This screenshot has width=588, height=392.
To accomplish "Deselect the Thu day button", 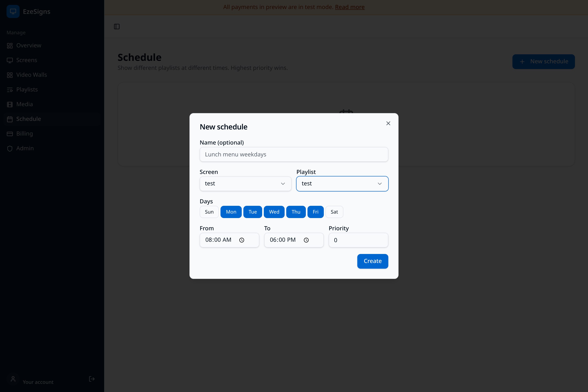I will click(x=296, y=212).
